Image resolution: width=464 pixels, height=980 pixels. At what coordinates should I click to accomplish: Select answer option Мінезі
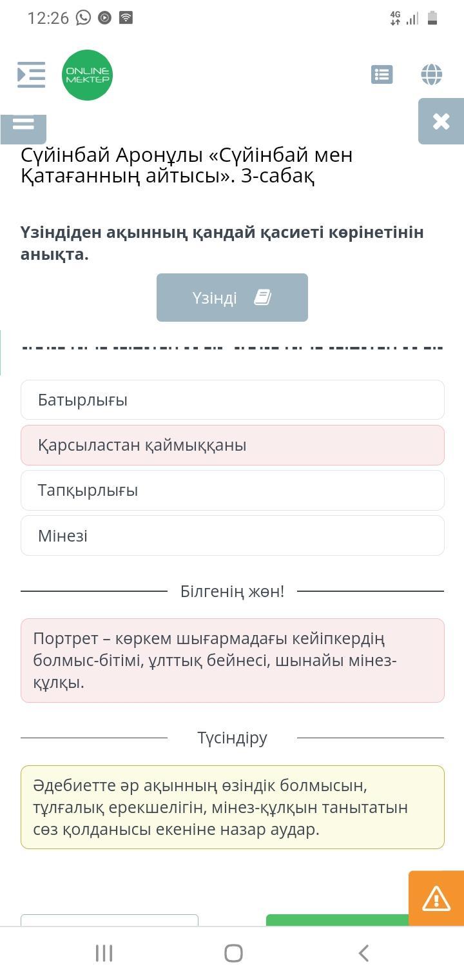point(232,535)
